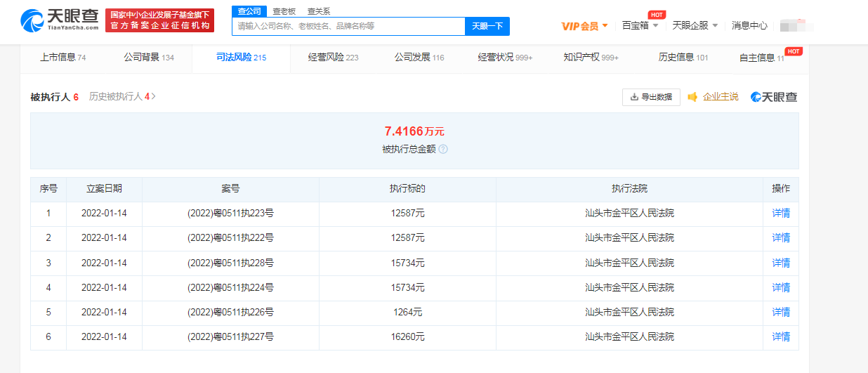
Task: Click the 执行标的 column header
Action: tap(407, 189)
